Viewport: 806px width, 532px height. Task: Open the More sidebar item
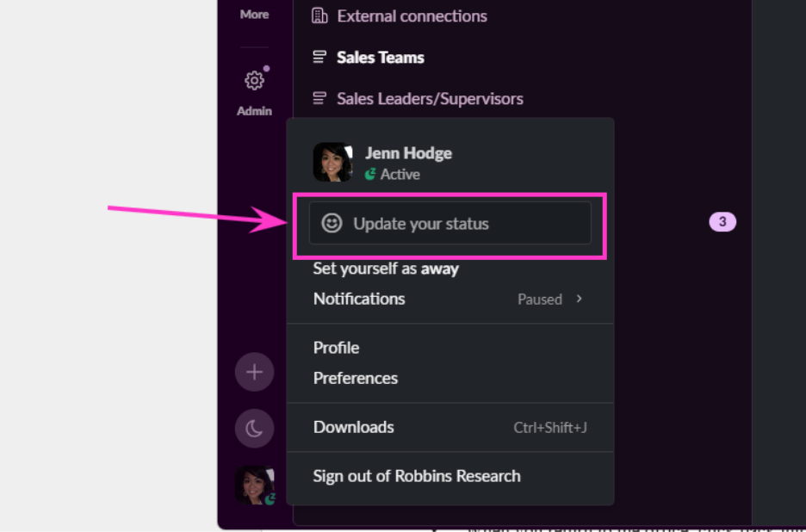pos(254,15)
